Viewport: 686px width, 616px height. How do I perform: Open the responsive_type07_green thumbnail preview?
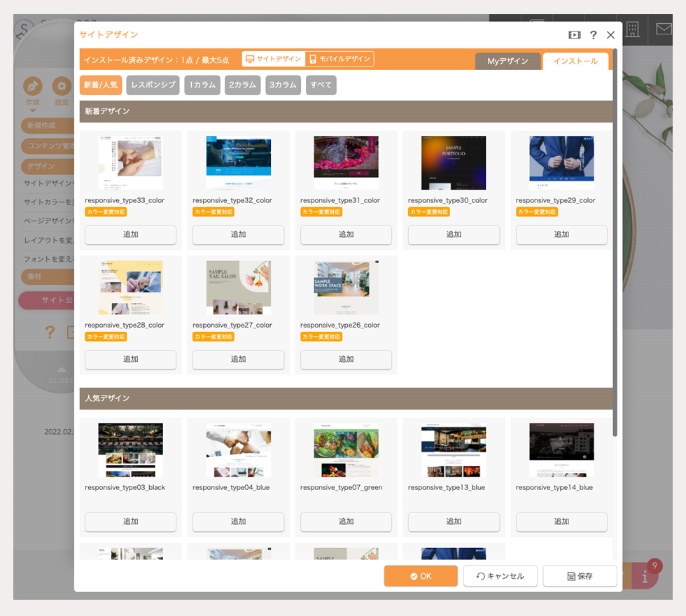[x=346, y=449]
